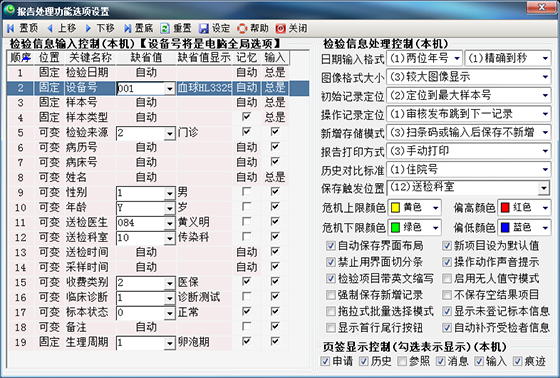The image size is (560, 378).
Task: Click the 置顶 move-to-top icon
Action: (11, 28)
